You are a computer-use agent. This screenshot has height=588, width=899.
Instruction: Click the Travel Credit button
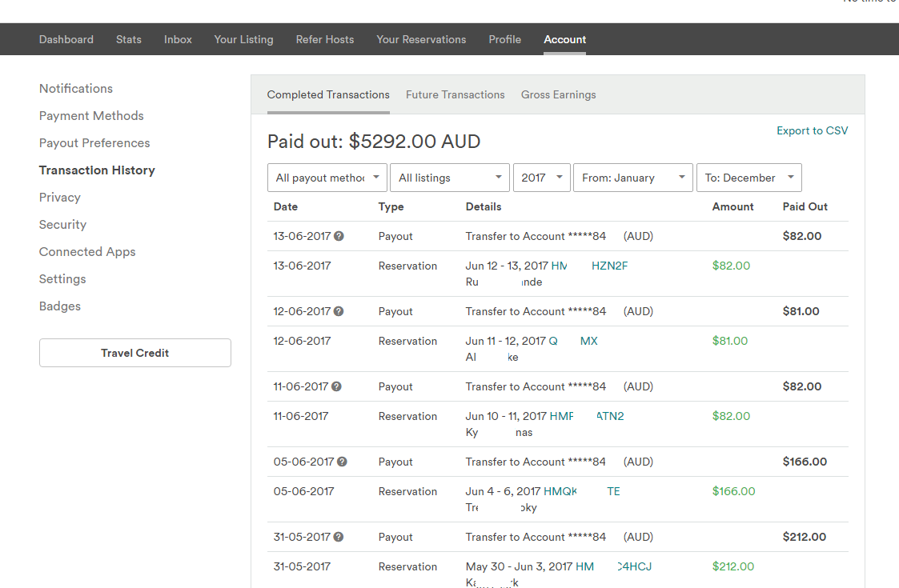pyautogui.click(x=134, y=353)
